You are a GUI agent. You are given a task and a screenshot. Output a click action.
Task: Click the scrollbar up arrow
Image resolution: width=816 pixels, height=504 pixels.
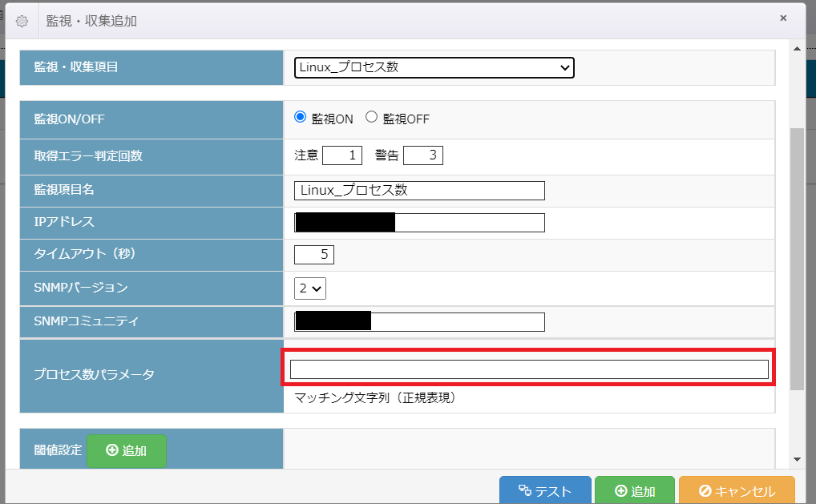[797, 47]
